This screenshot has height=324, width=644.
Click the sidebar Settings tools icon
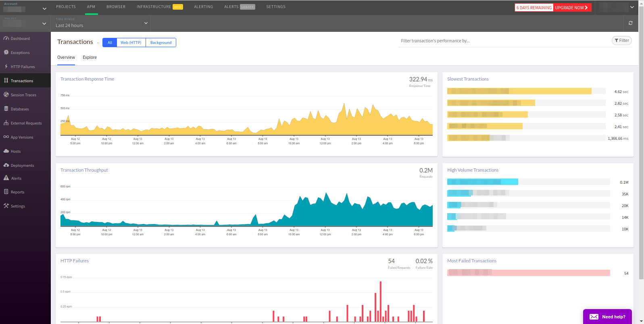(x=6, y=206)
